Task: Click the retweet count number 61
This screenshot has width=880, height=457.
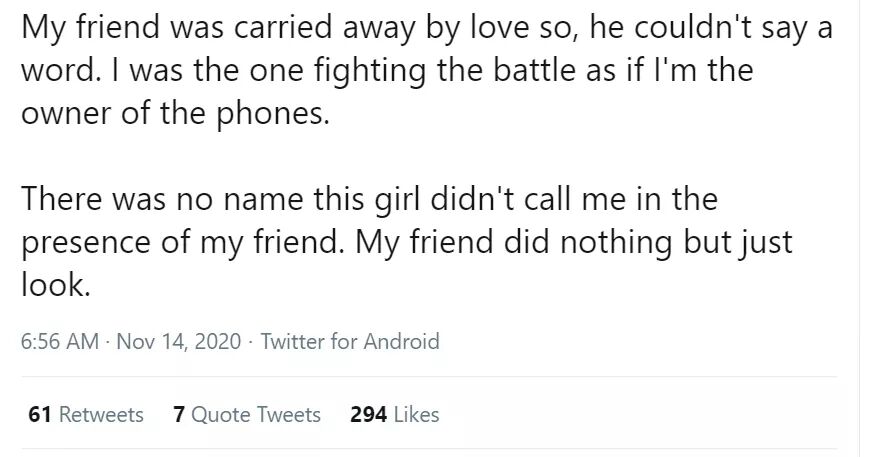Action: 40,414
